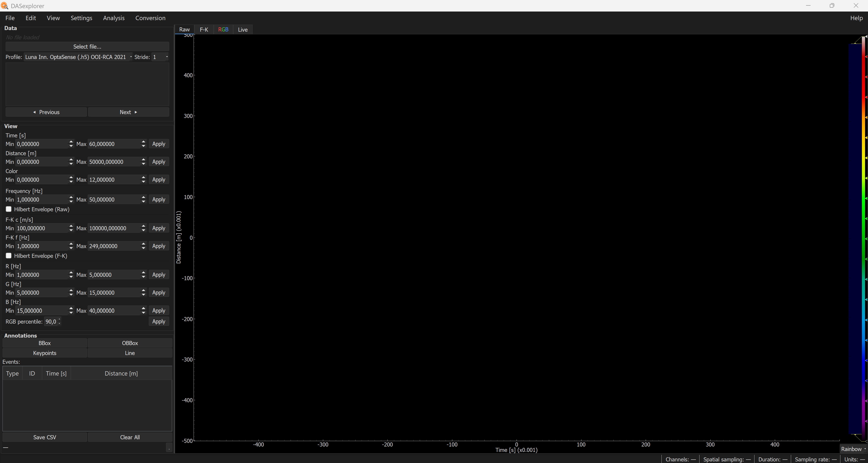Apply the Frequency range

[x=159, y=200]
